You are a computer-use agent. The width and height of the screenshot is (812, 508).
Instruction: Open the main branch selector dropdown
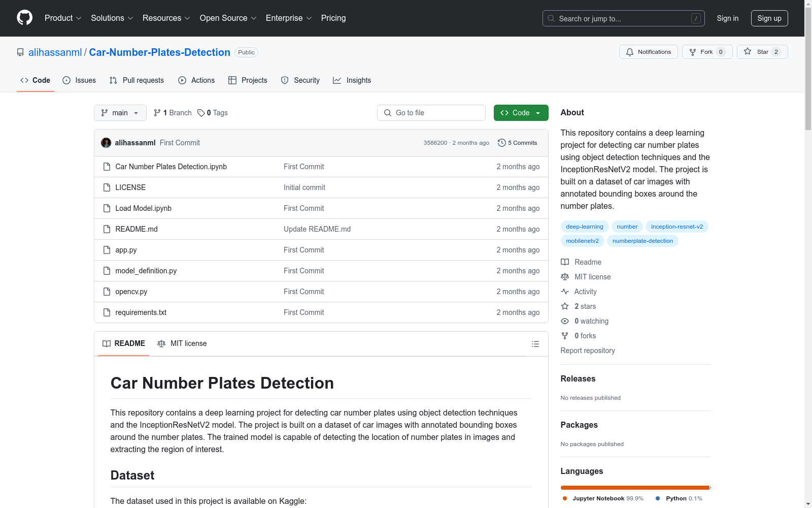[x=120, y=113]
